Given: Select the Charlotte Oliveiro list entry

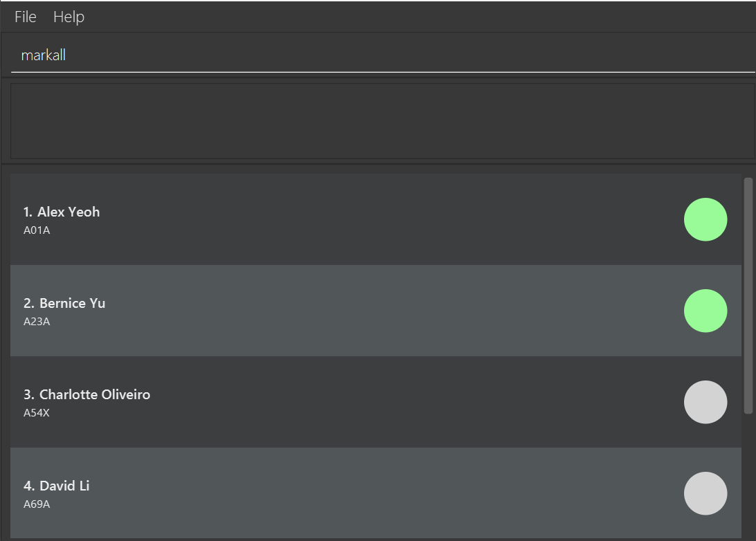Looking at the screenshot, I should (376, 402).
